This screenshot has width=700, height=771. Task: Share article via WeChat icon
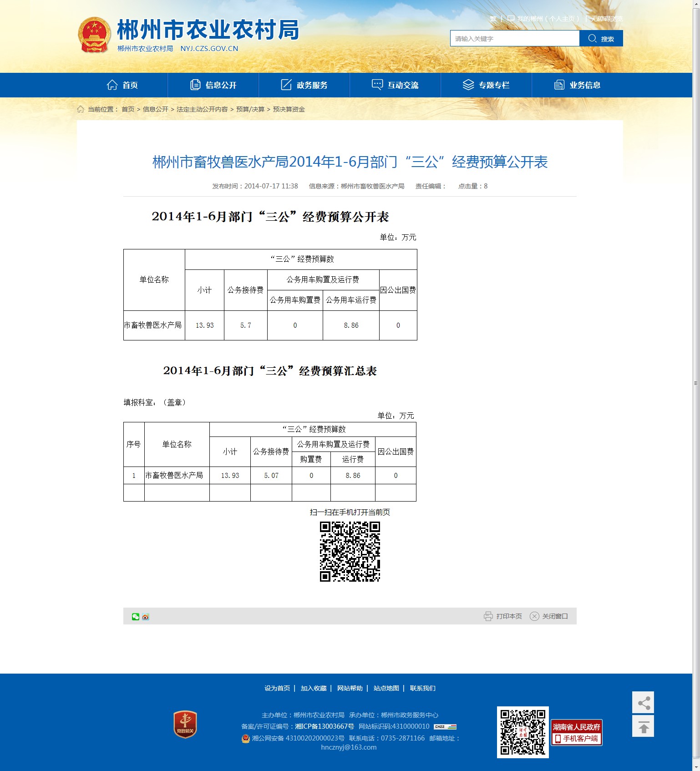coord(136,617)
